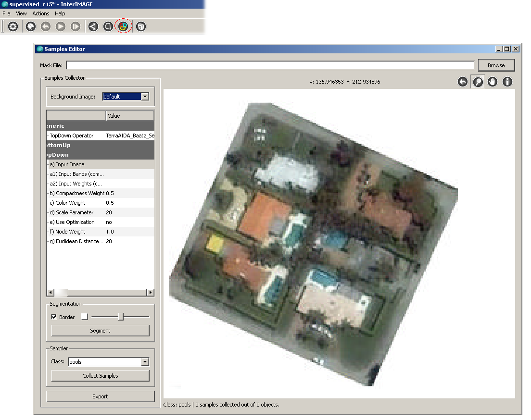Open the Background Image dropdown

click(x=145, y=97)
